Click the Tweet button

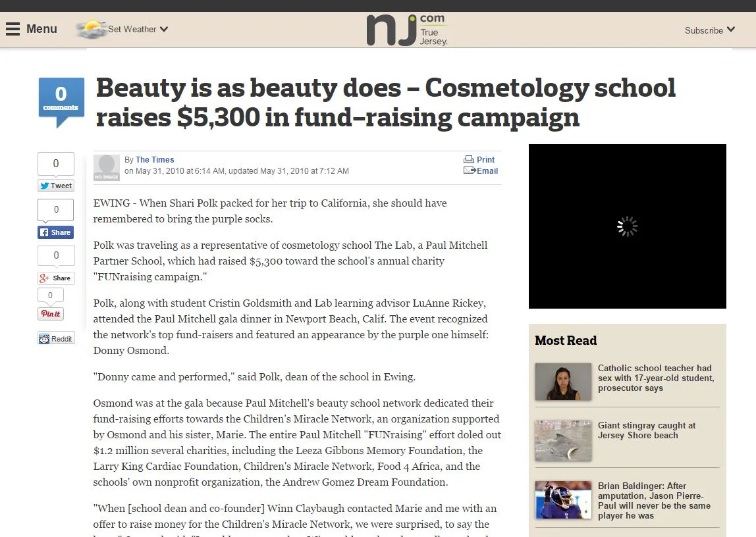(56, 186)
